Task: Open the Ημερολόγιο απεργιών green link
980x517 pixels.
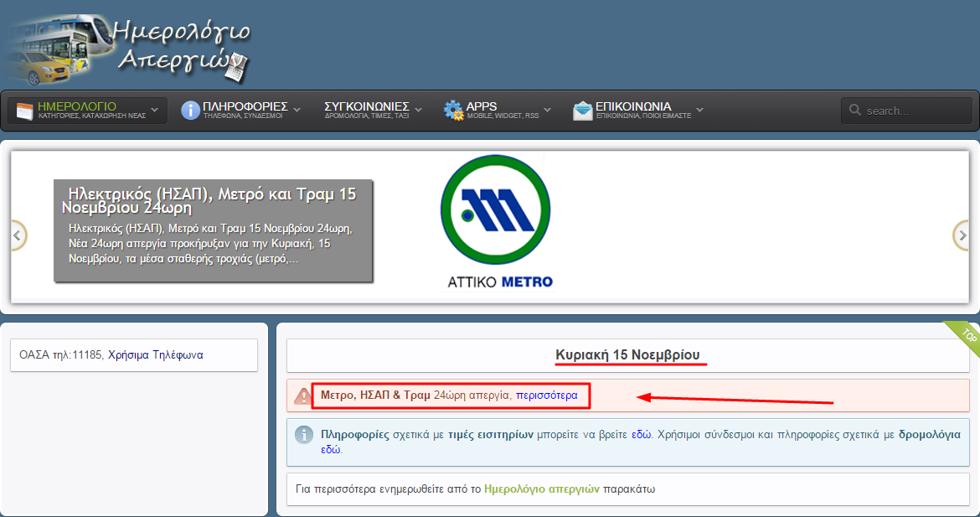Action: tap(542, 489)
